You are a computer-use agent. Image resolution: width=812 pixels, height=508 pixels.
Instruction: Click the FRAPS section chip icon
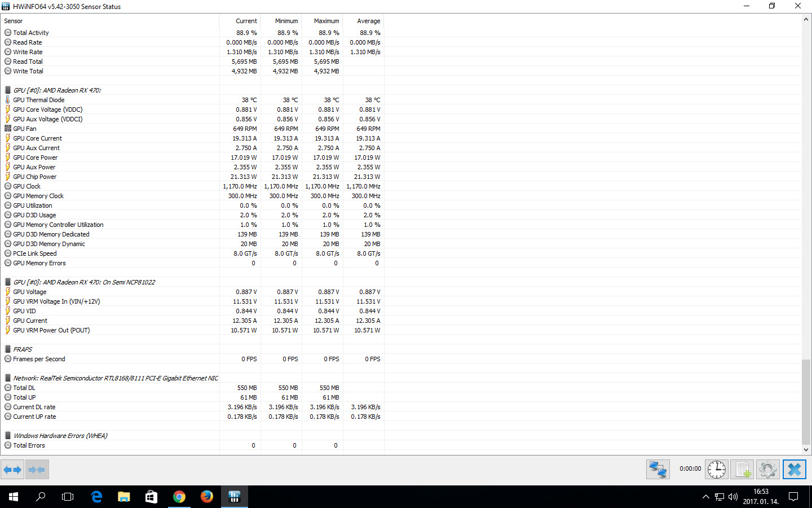pos(8,349)
